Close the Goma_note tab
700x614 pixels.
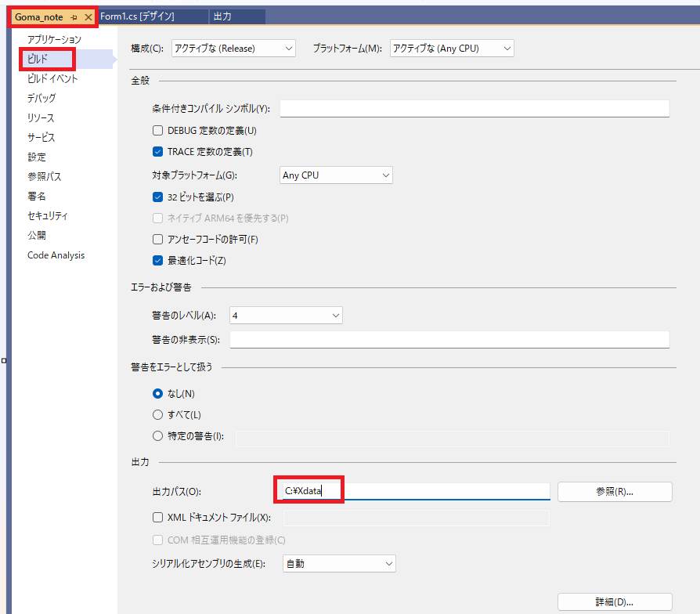(x=88, y=16)
